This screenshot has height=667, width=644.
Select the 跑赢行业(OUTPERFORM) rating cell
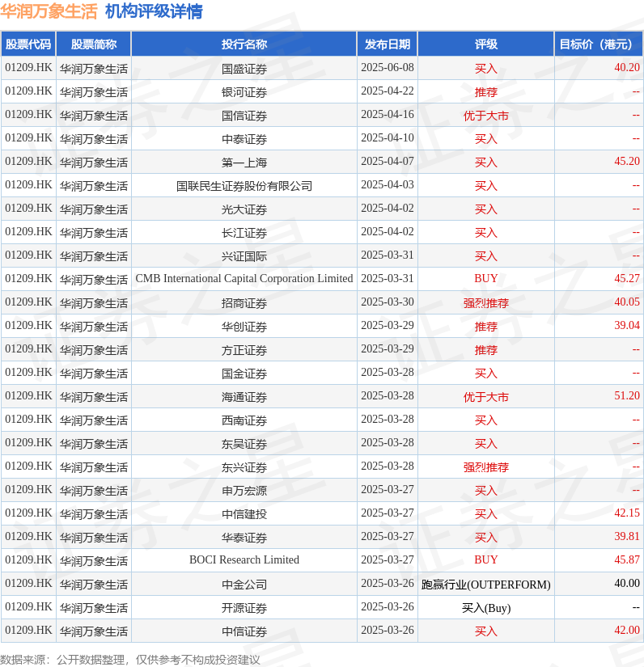(485, 585)
